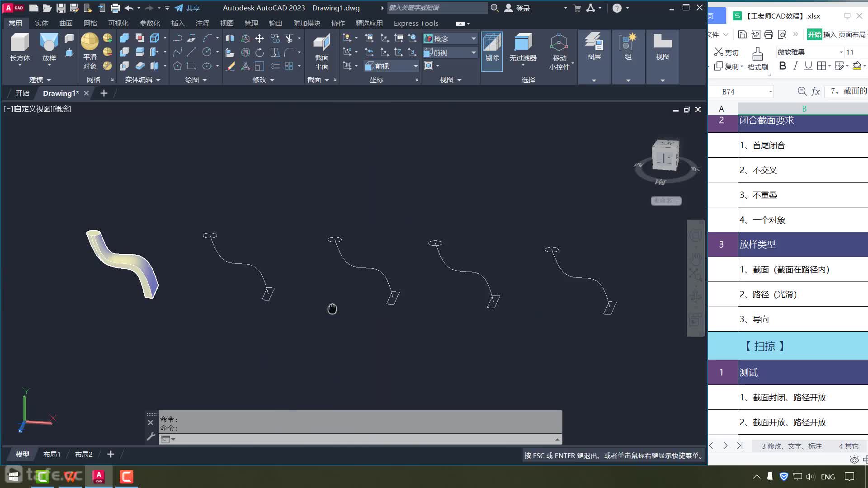Click the command line input box
Screen dimensions: 868x488
[x=360, y=439]
